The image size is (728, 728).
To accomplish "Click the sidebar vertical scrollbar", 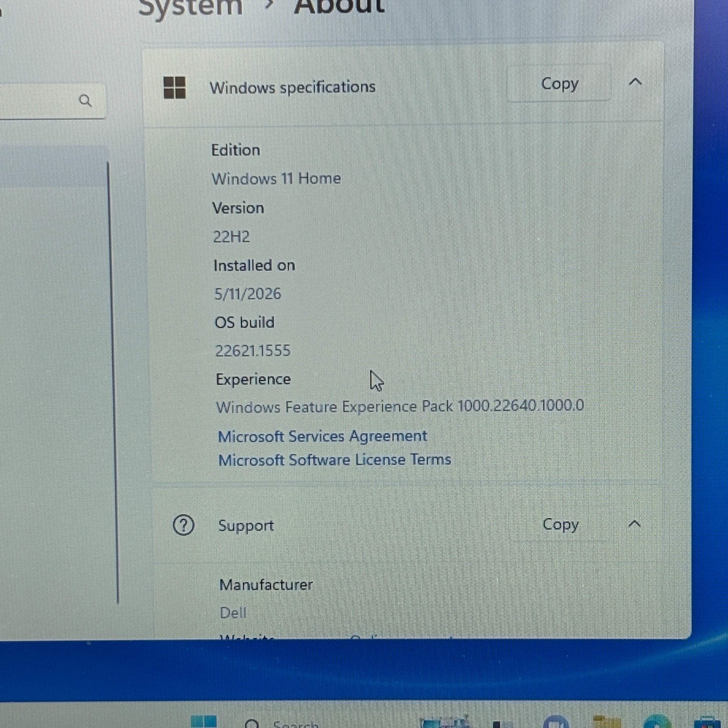I will 113,382.
